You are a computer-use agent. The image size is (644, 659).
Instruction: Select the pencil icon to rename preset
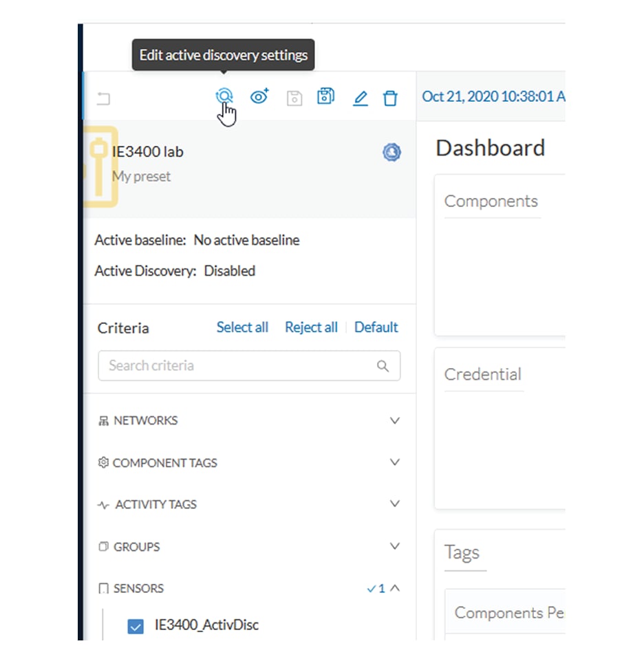360,98
